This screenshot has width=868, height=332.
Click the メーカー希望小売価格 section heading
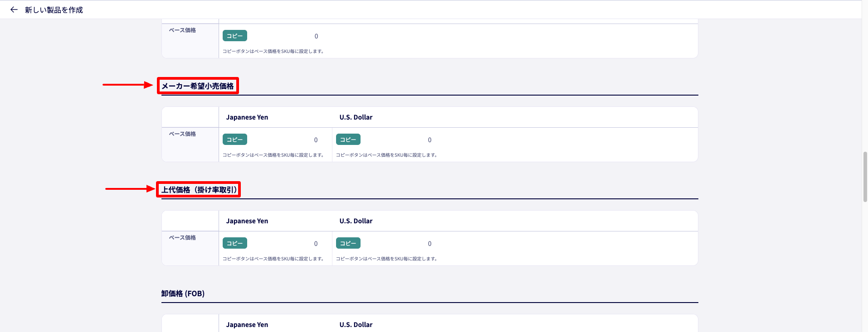(x=198, y=86)
